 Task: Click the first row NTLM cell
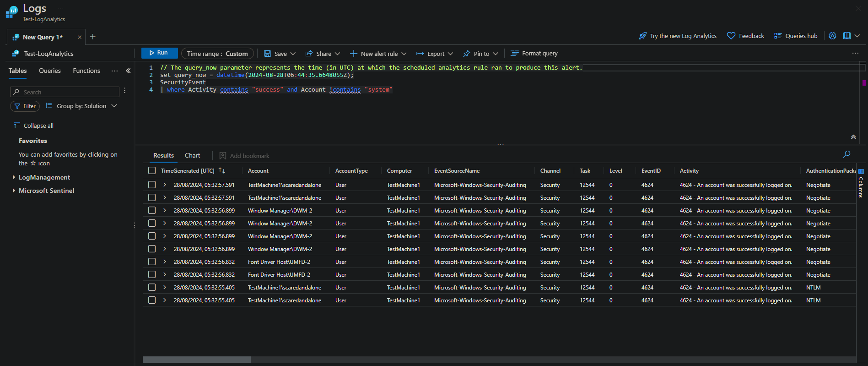click(x=813, y=288)
